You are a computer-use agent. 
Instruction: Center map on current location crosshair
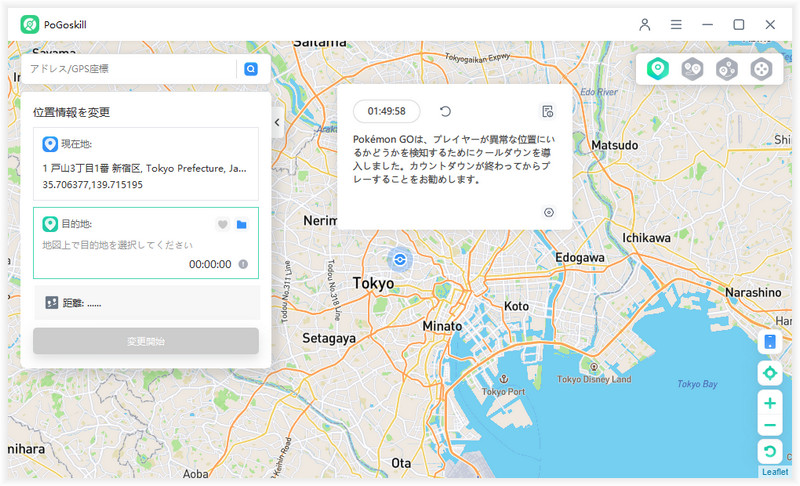point(770,373)
